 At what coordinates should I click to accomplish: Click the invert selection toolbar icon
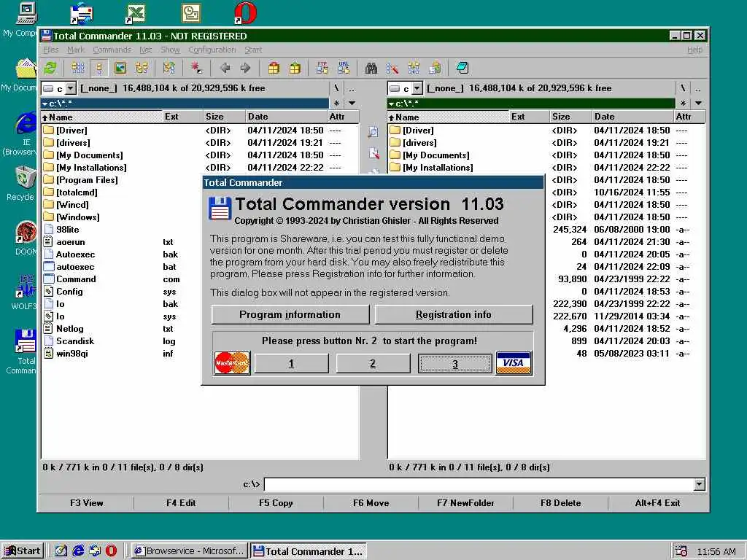tap(169, 68)
